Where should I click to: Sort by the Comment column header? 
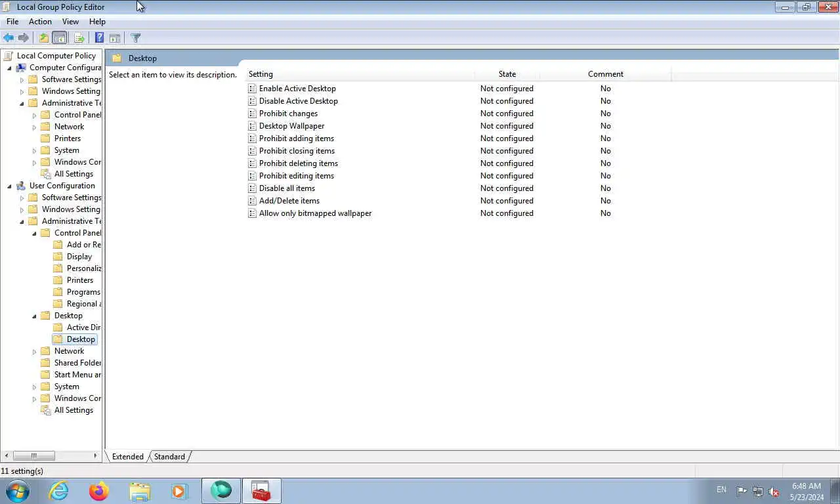606,74
